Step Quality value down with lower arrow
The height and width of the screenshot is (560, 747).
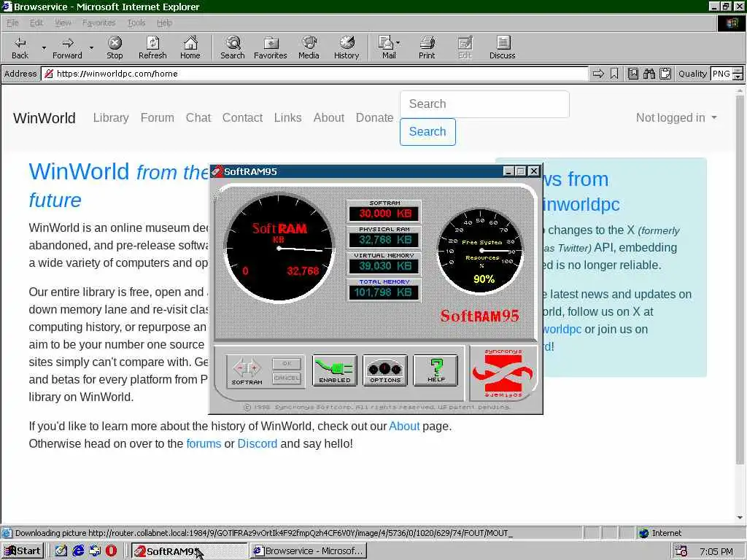[x=738, y=77]
